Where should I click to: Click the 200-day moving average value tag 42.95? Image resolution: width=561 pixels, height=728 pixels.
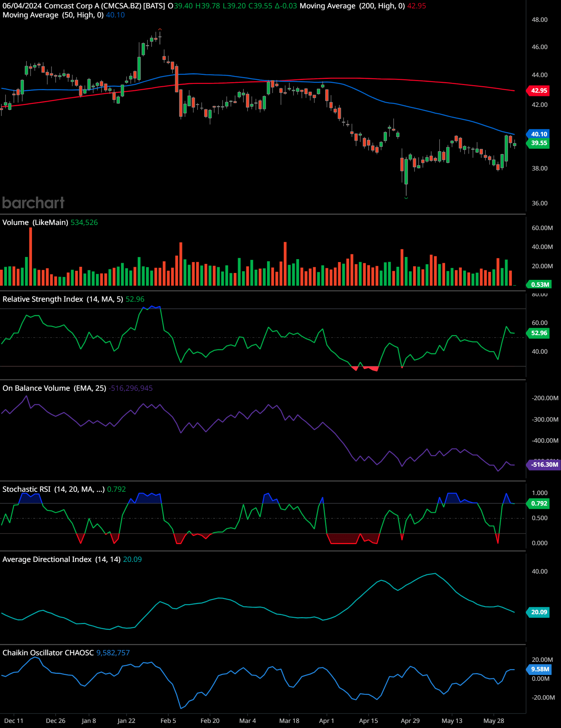tap(538, 91)
